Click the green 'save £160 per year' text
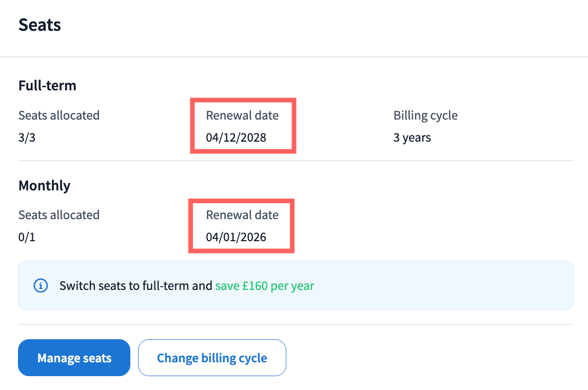 264,285
